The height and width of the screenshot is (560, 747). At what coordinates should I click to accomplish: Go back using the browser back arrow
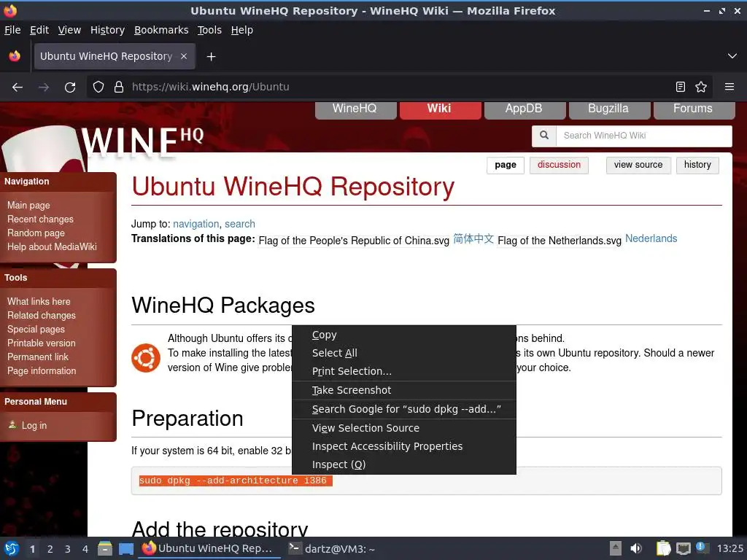coord(18,87)
